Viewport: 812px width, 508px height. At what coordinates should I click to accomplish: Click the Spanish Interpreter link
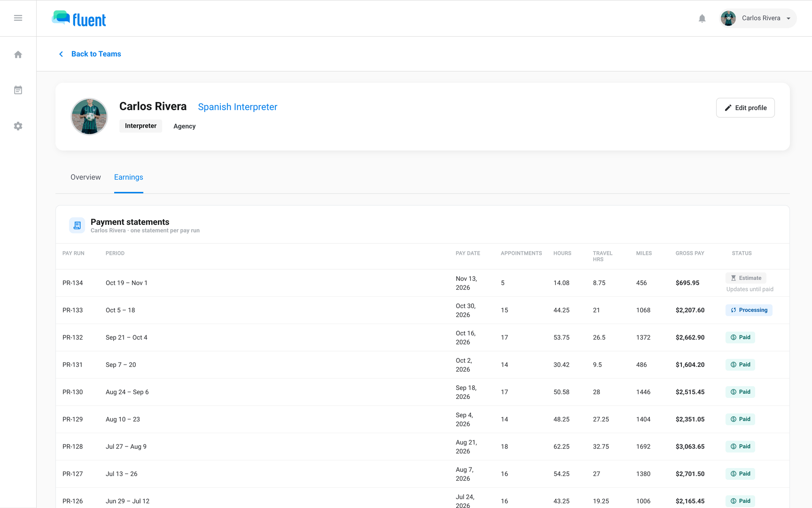[238, 107]
